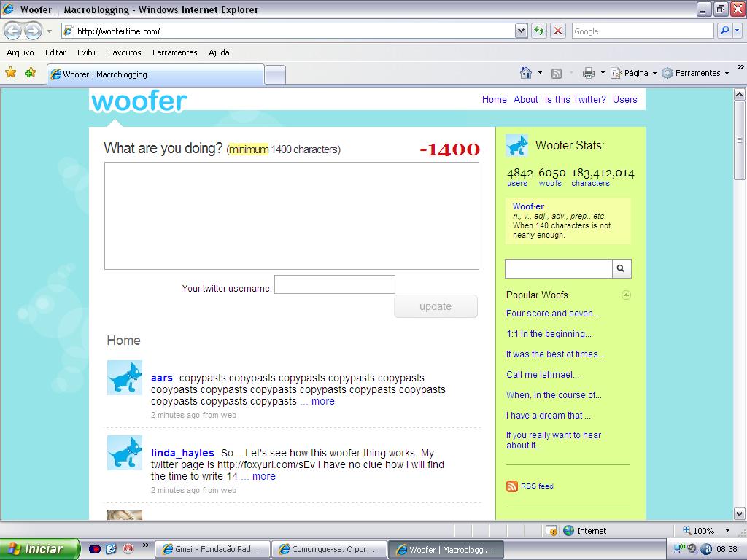747x560 pixels.
Task: Open '1:1 In the beginning...' woof
Action: pyautogui.click(x=549, y=334)
